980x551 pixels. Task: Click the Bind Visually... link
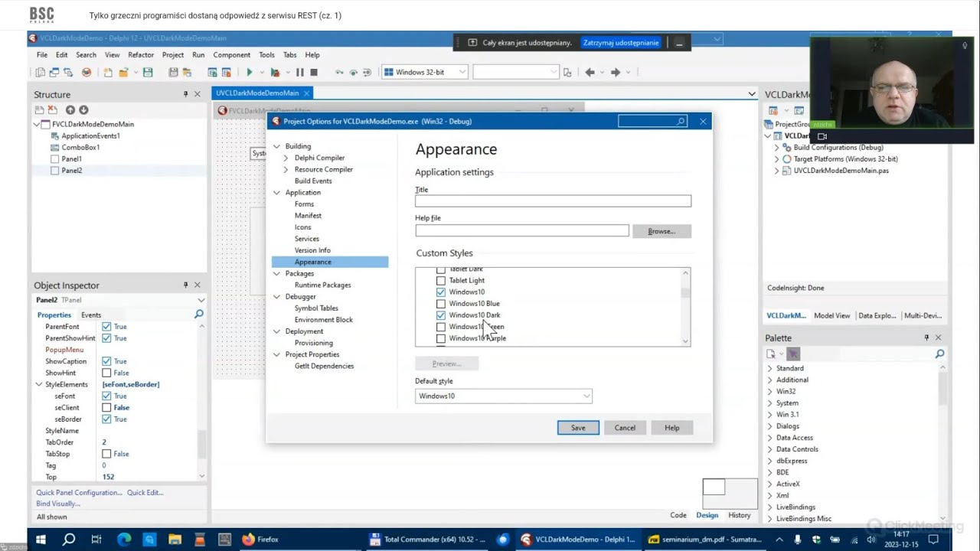(58, 504)
